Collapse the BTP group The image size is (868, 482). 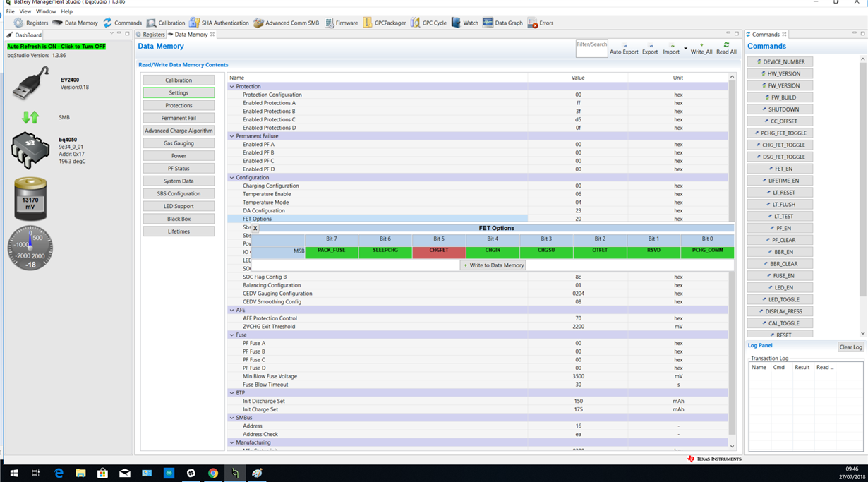click(231, 393)
